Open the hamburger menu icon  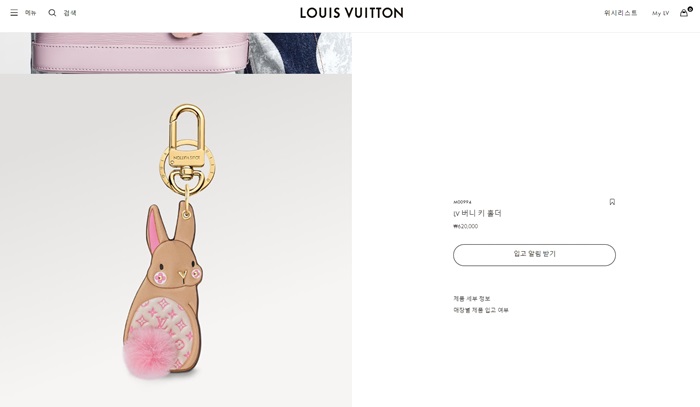(x=14, y=13)
